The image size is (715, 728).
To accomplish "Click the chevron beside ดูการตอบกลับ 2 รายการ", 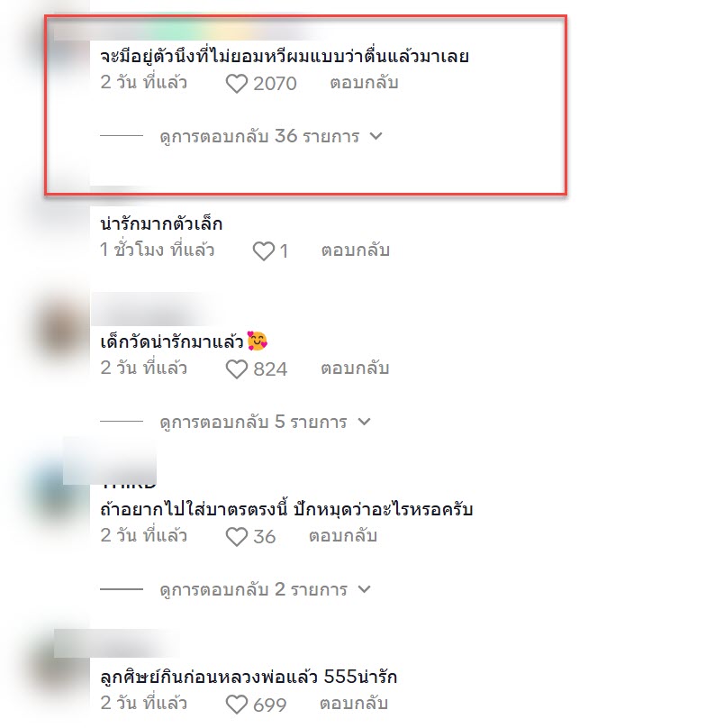I will (364, 589).
